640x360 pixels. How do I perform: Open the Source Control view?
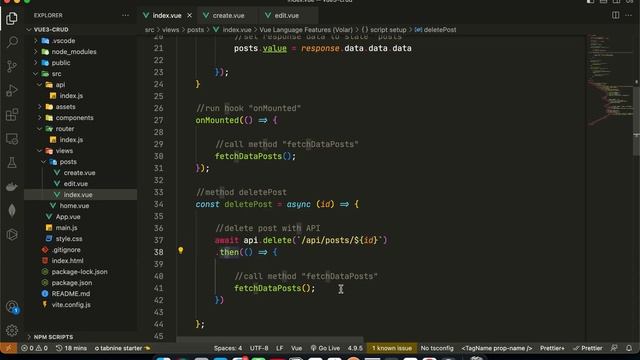click(12, 66)
